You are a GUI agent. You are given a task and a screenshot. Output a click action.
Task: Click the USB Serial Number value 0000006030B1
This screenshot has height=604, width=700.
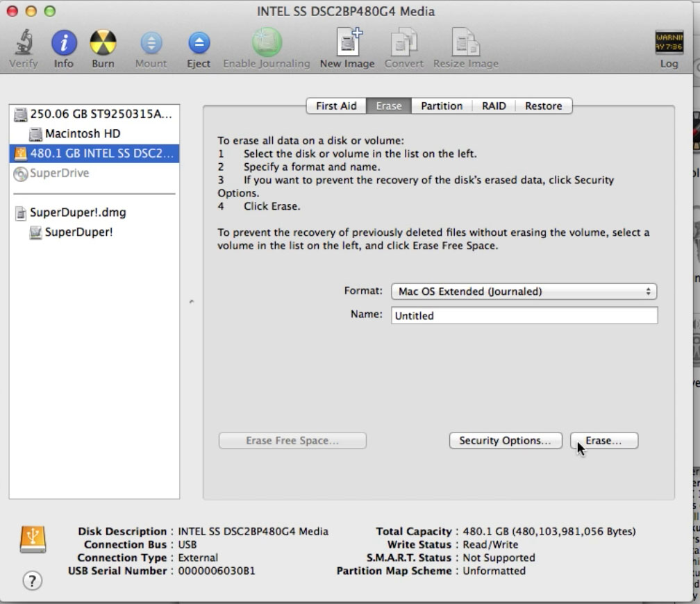coord(217,571)
